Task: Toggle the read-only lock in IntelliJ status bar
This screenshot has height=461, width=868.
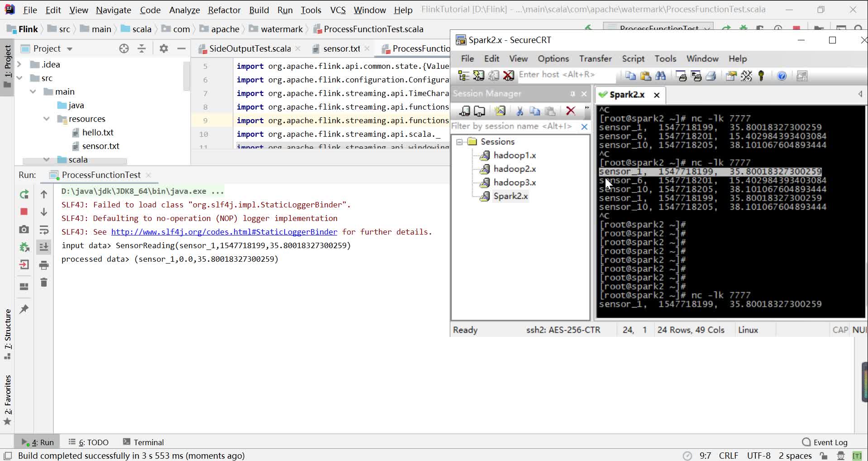Action: (x=824, y=456)
